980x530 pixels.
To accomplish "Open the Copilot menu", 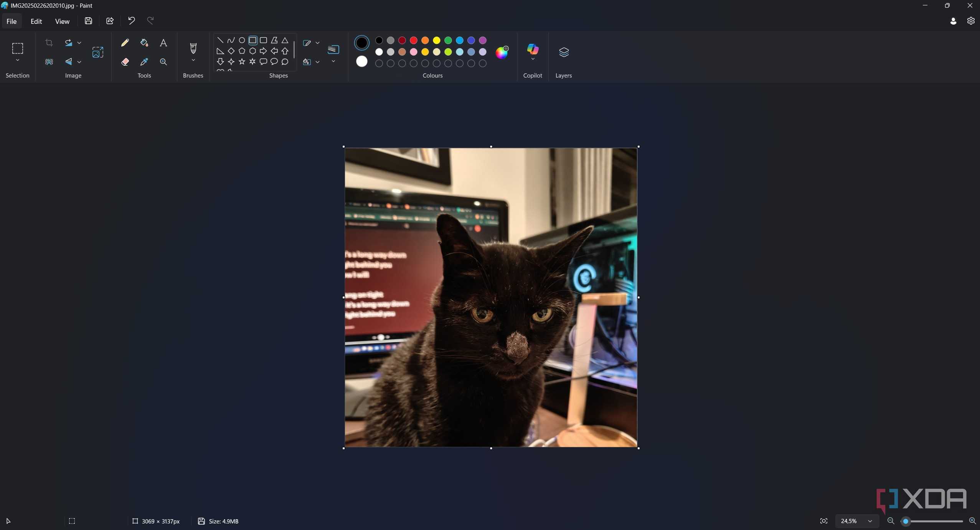I will pyautogui.click(x=533, y=52).
